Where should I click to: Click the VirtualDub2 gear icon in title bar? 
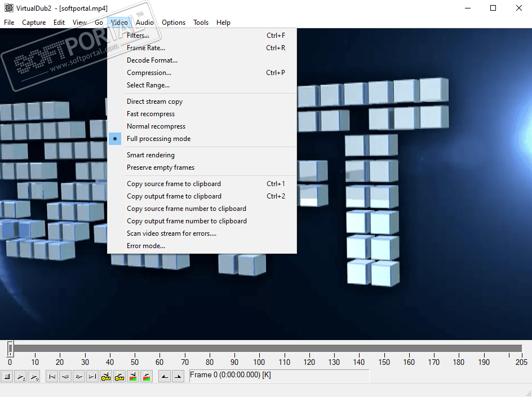click(8, 8)
